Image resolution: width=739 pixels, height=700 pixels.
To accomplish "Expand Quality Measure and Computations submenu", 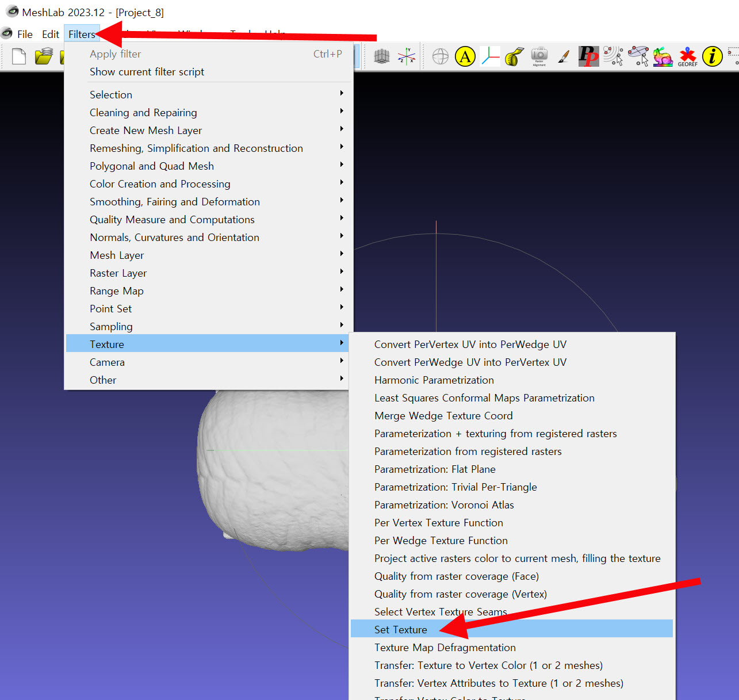I will [208, 219].
